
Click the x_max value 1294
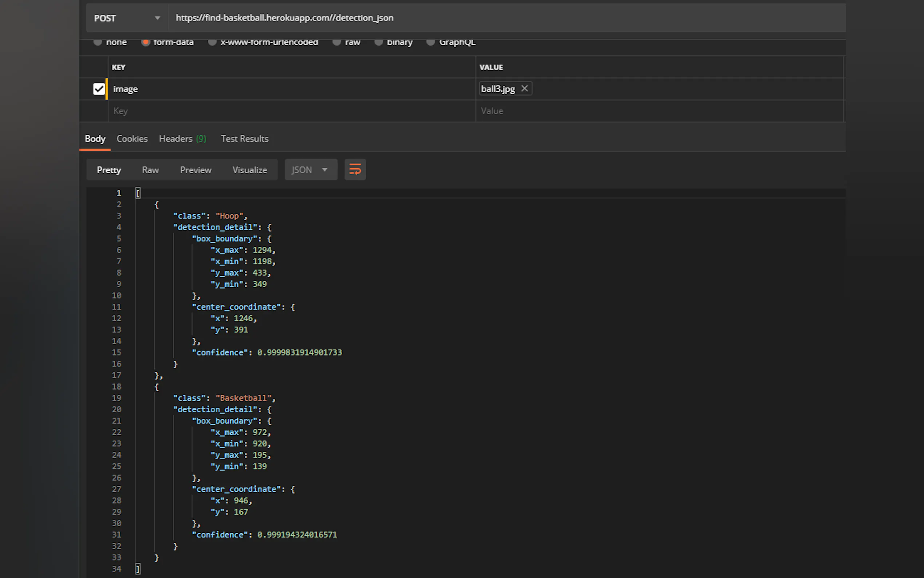click(x=262, y=250)
